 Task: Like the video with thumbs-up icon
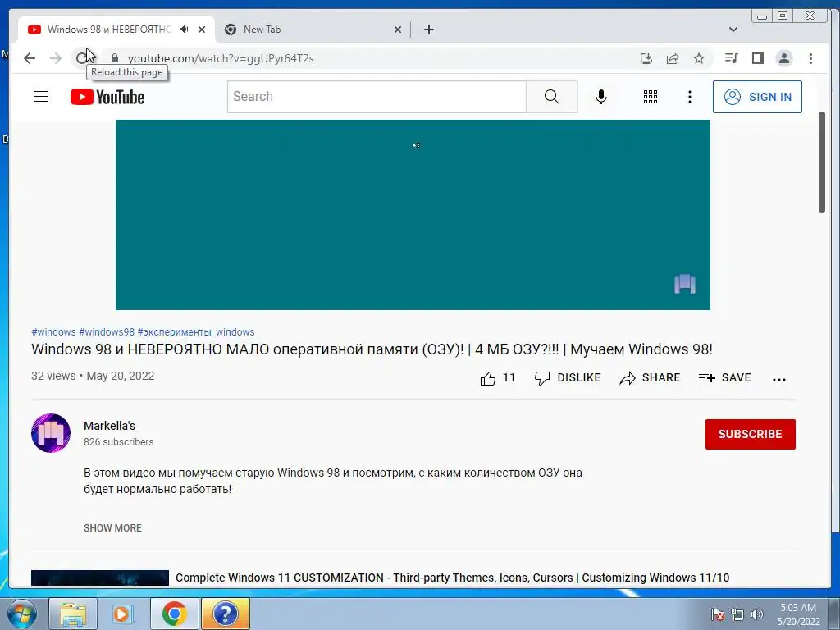[x=488, y=378]
